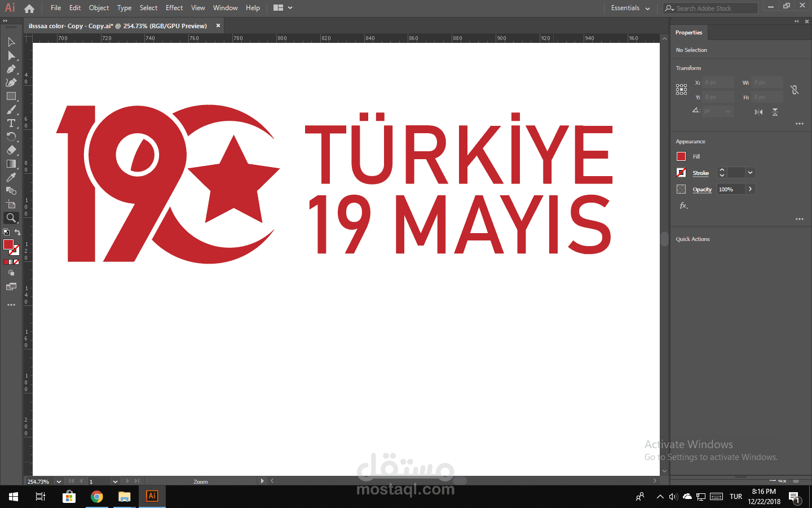This screenshot has width=812, height=508.
Task: Open the Draw mode button in the toolbar
Action: pyautogui.click(x=11, y=273)
